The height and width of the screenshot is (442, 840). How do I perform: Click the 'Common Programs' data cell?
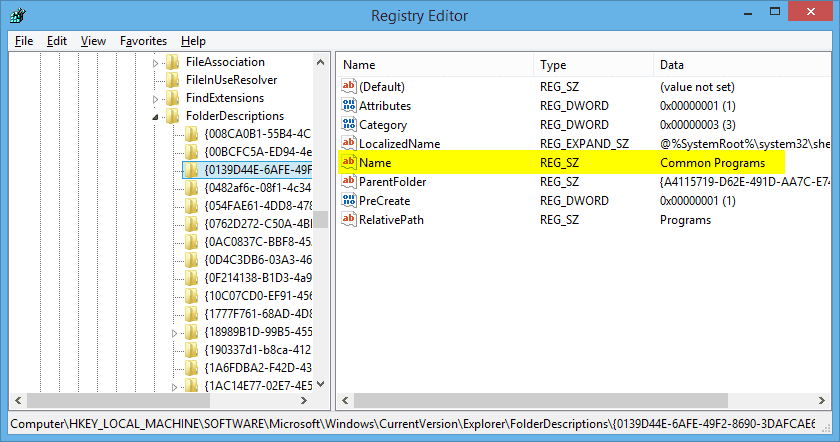point(712,163)
